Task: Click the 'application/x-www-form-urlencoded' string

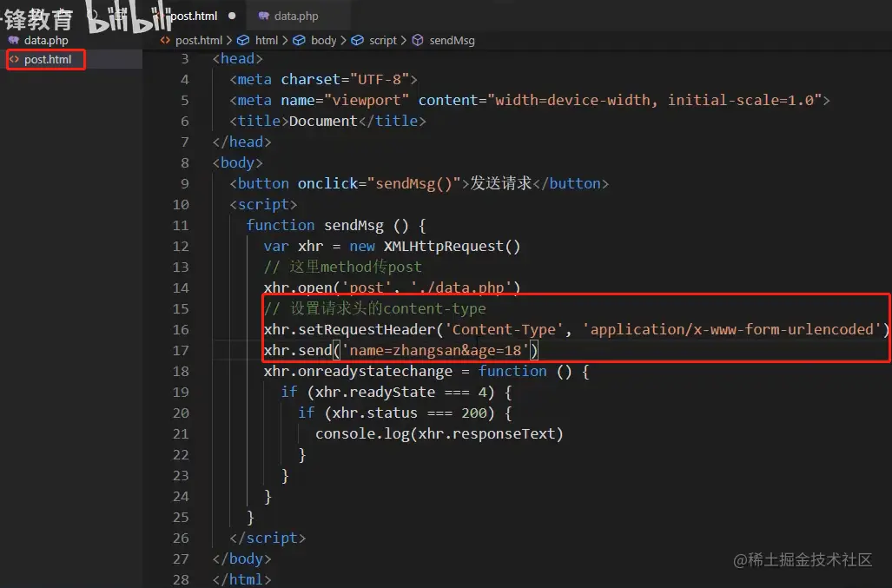Action: point(731,330)
